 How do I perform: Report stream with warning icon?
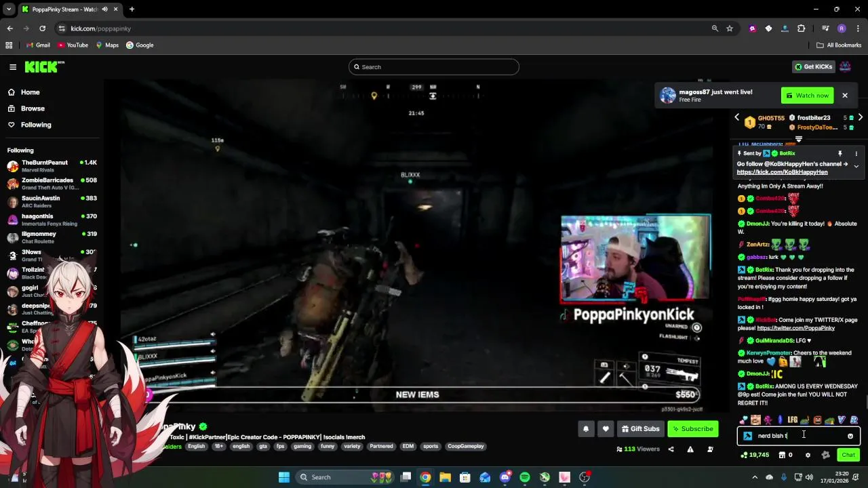click(x=690, y=449)
